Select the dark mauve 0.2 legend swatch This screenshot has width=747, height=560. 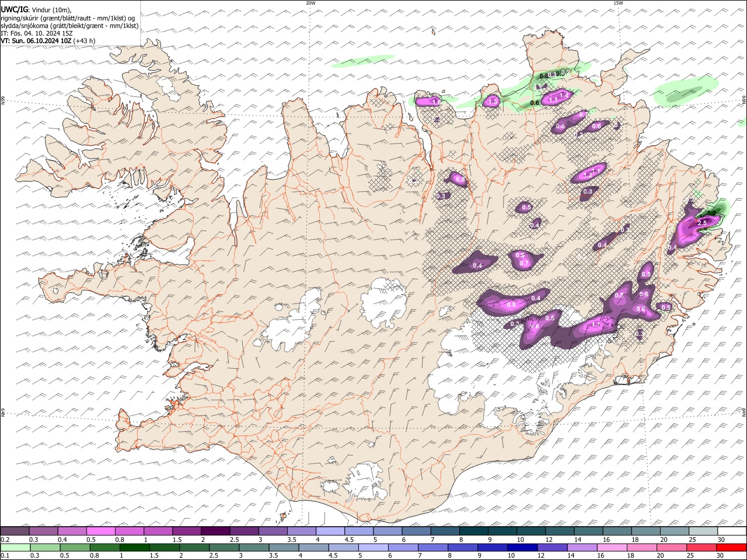tap(15, 531)
